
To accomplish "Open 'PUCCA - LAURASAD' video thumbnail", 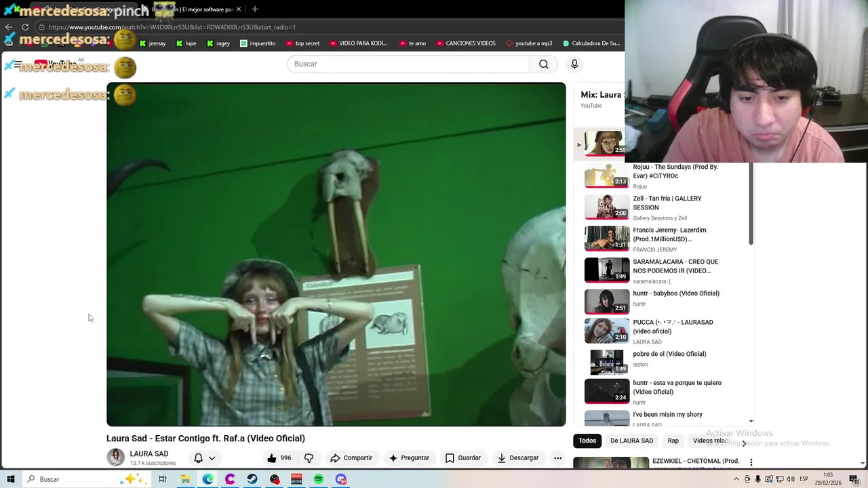I will point(607,331).
